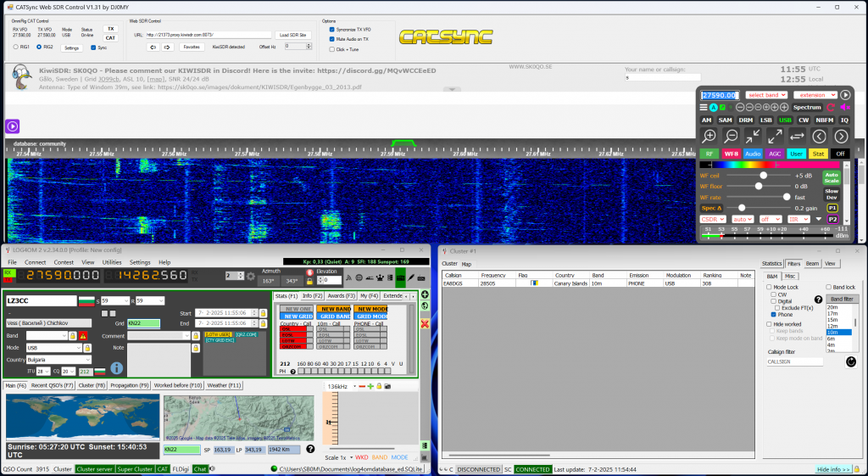868x476 pixels.
Task: Mute KiwiSDR audio with the pink speaker icon
Action: (845, 108)
